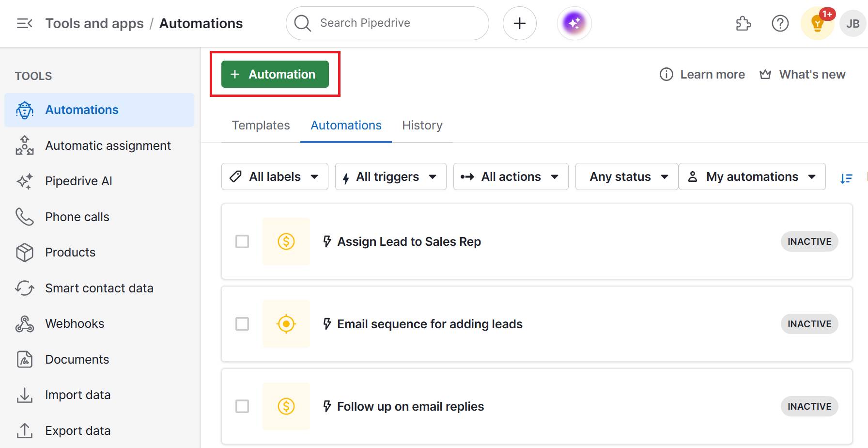The height and width of the screenshot is (448, 868).
Task: Open the My automations dropdown
Action: click(752, 176)
